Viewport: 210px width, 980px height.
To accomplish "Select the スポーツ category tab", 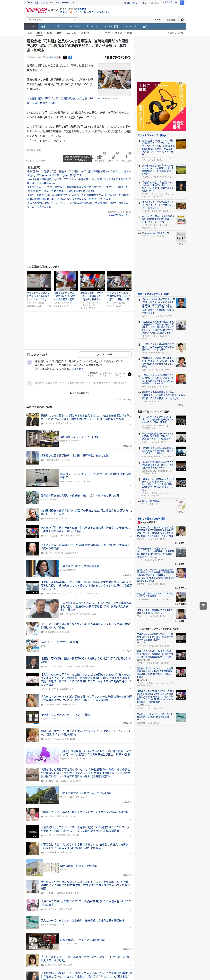I will pyautogui.click(x=86, y=33).
